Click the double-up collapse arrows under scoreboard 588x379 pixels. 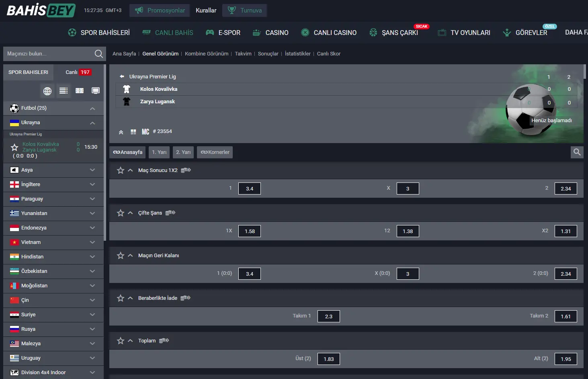pyautogui.click(x=121, y=132)
